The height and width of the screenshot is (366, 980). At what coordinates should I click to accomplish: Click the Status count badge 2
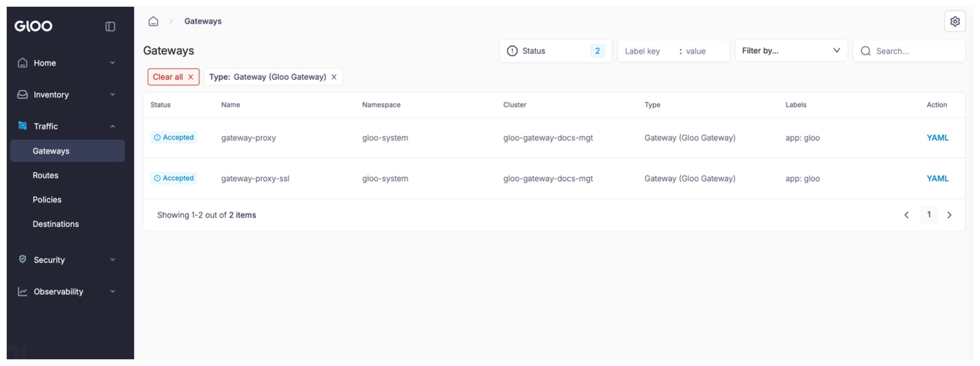point(597,51)
